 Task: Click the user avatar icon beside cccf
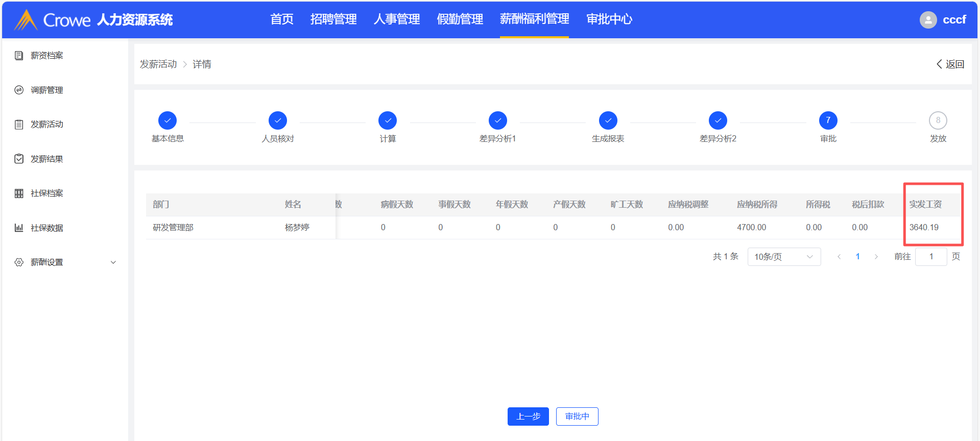coord(928,20)
